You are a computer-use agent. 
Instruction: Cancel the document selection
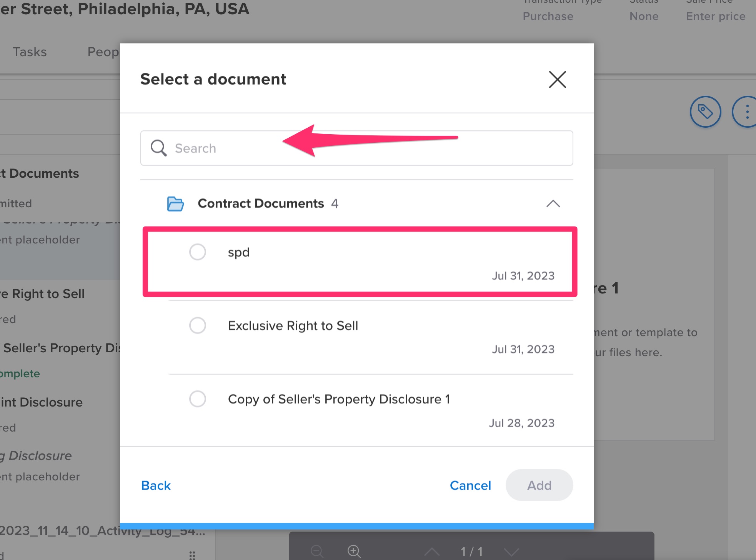[x=470, y=485]
